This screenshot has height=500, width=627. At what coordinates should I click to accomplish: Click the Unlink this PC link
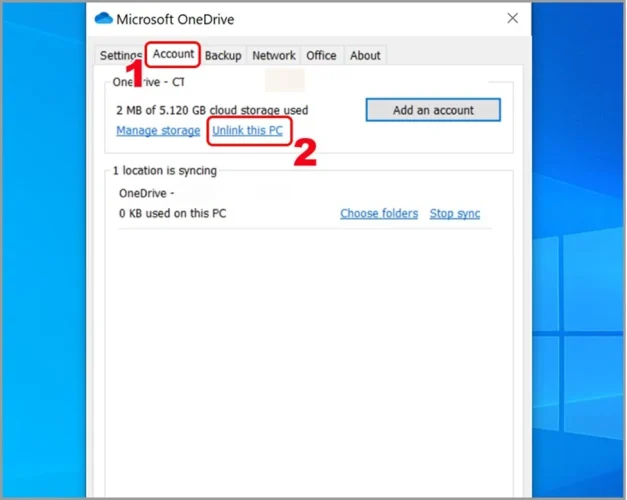click(248, 130)
